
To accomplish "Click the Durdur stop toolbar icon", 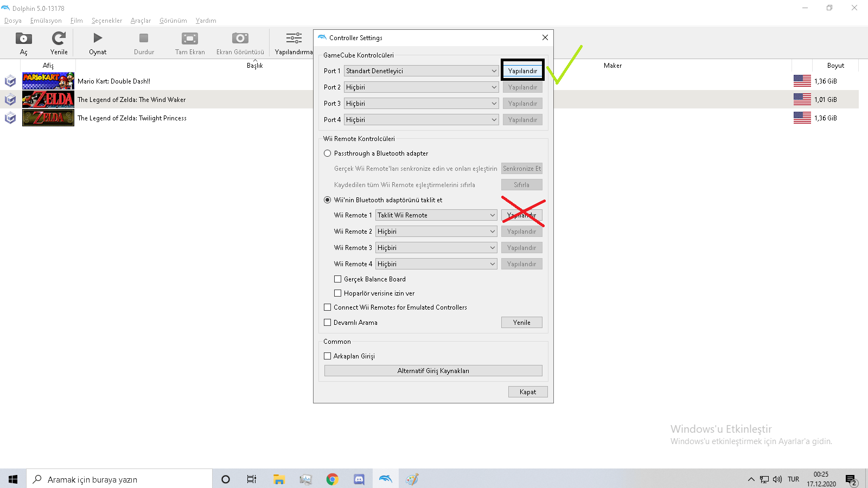I will coord(144,38).
